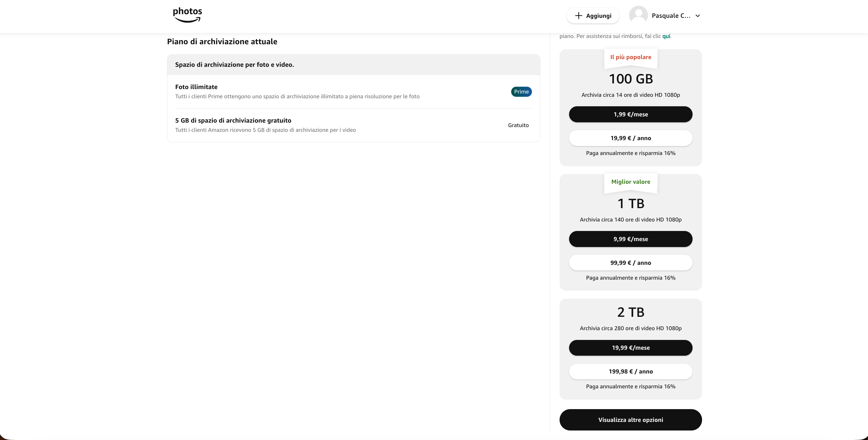Click the Aggiungi text label
The height and width of the screenshot is (440, 868).
[x=598, y=16]
